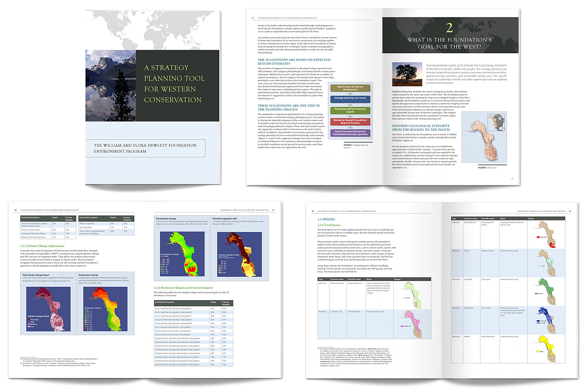588x390 pixels.
Task: Click the "1.2.4 Freshwater Targets and Current Integrity" heading
Action: (183, 288)
